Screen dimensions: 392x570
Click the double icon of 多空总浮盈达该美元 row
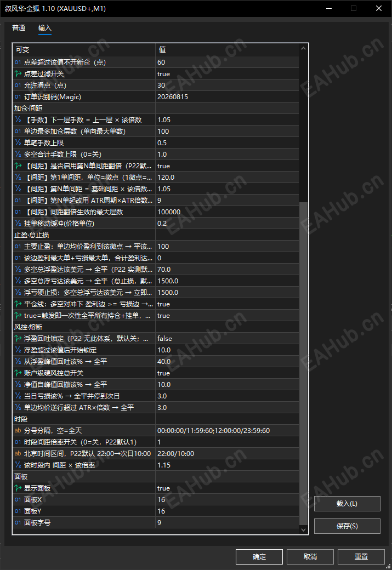pos(18,269)
